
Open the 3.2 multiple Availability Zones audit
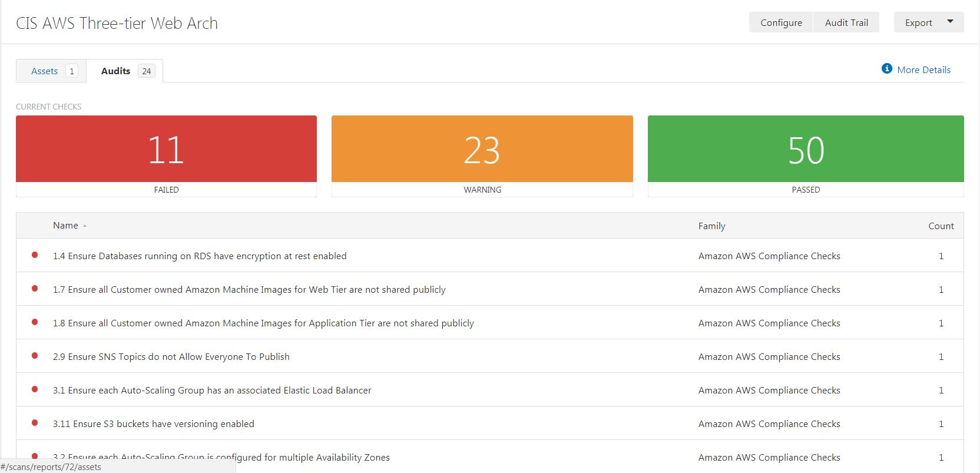(221, 457)
